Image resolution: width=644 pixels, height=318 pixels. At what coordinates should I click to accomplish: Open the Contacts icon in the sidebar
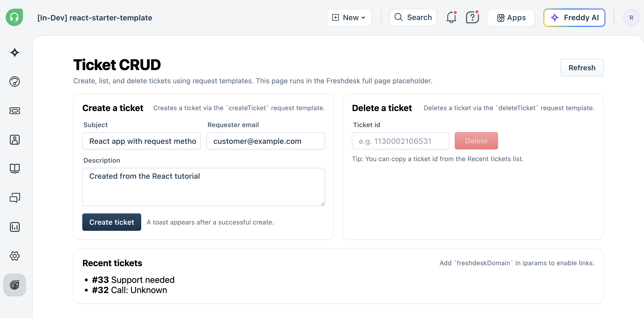click(15, 140)
